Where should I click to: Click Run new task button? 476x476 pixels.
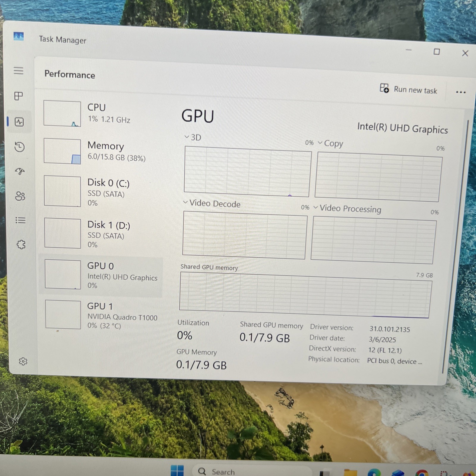(x=408, y=89)
